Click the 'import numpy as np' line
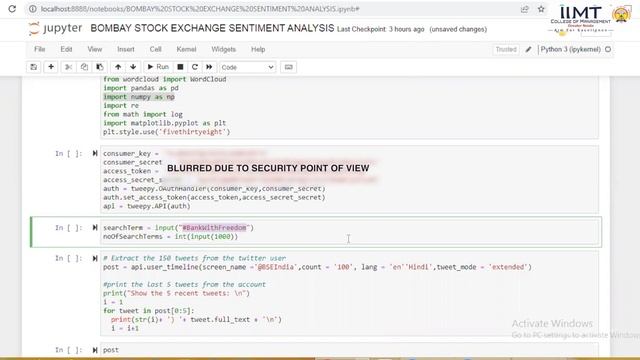This screenshot has width=640, height=360. 139,97
